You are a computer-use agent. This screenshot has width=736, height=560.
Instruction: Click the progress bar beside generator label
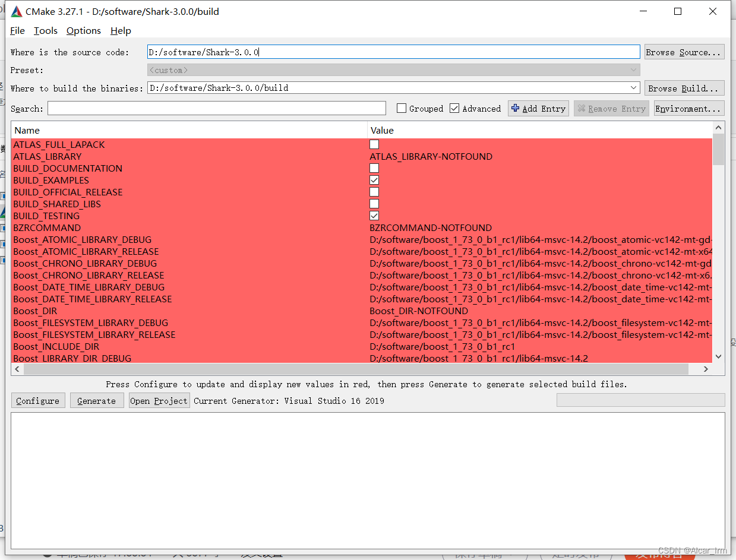click(x=640, y=400)
